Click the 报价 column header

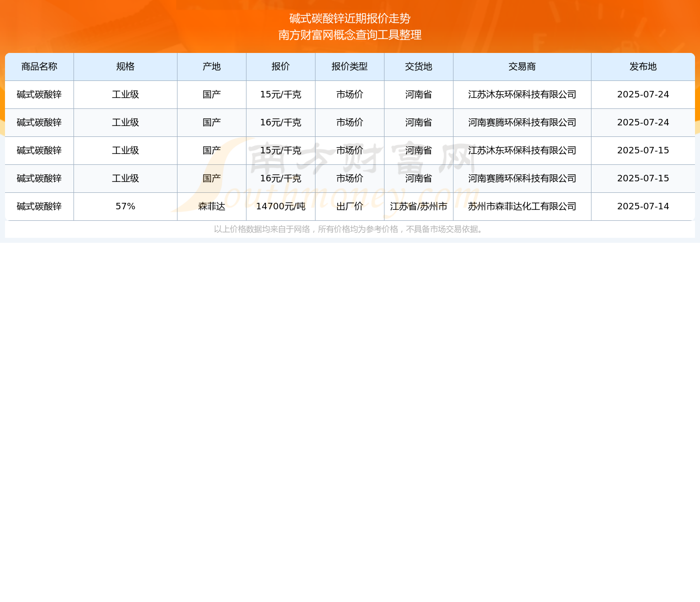pyautogui.click(x=281, y=66)
